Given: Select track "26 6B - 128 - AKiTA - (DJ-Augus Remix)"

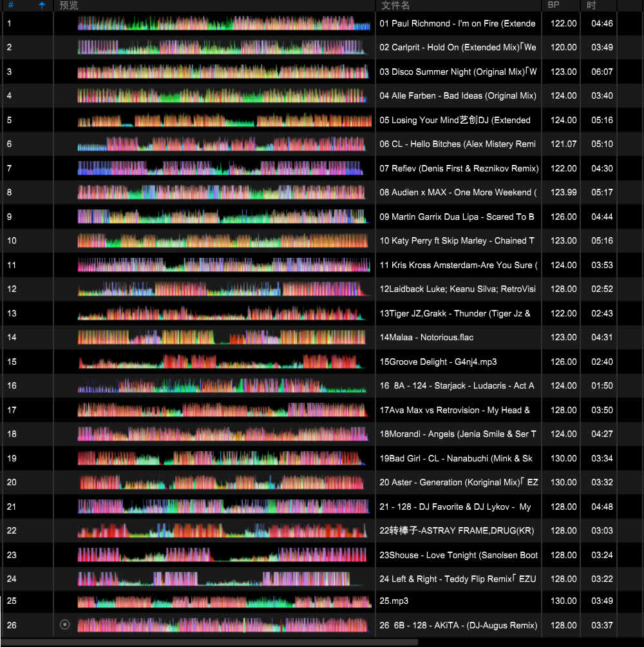Looking at the screenshot, I should click(x=459, y=625).
